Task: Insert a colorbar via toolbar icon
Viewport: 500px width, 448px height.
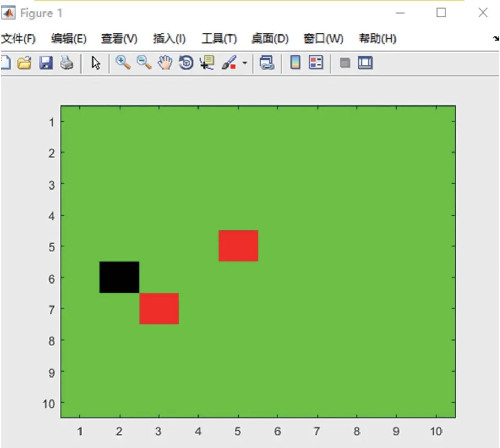Action: click(295, 63)
